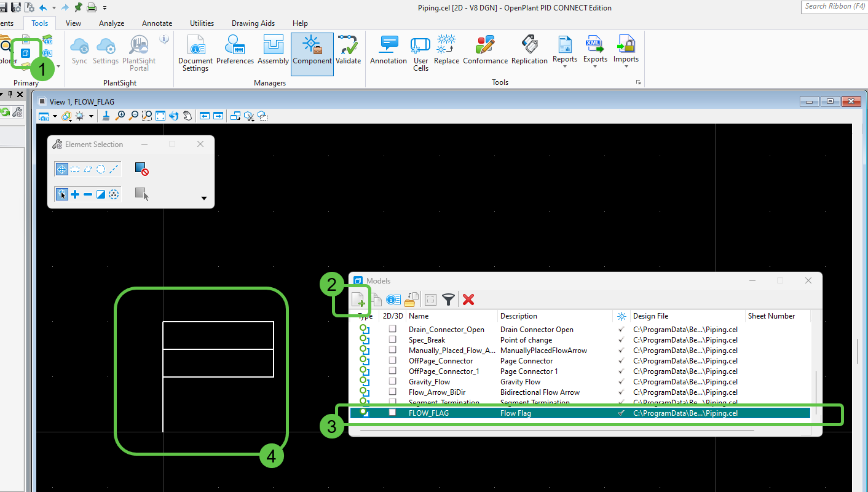This screenshot has width=868, height=492.
Task: Expand the Reports dropdown
Action: coord(564,52)
